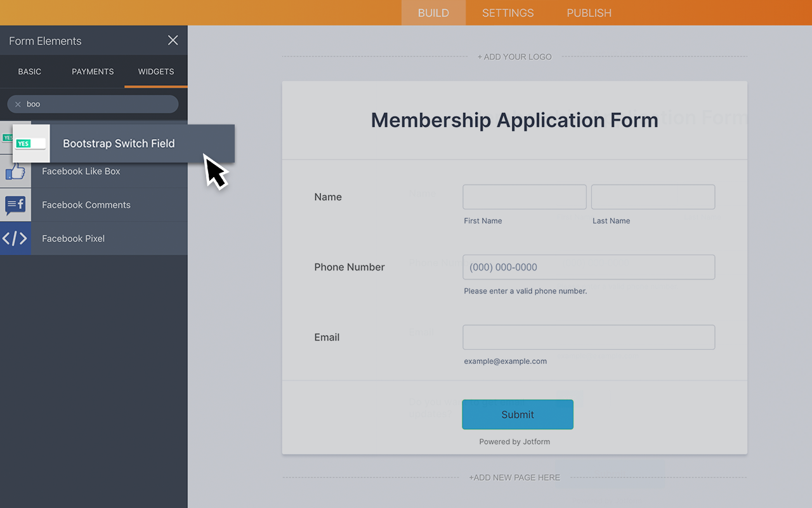Image resolution: width=812 pixels, height=508 pixels.
Task: Click the Submit button
Action: point(518,414)
